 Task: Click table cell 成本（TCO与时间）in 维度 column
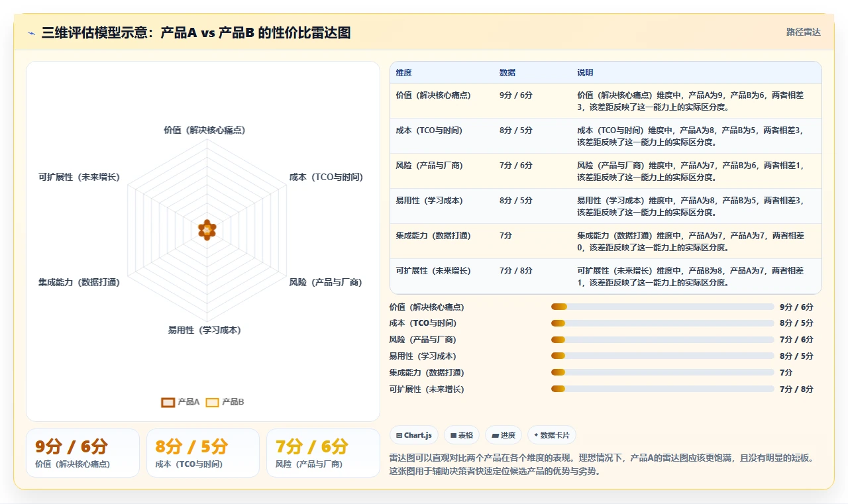coord(429,130)
